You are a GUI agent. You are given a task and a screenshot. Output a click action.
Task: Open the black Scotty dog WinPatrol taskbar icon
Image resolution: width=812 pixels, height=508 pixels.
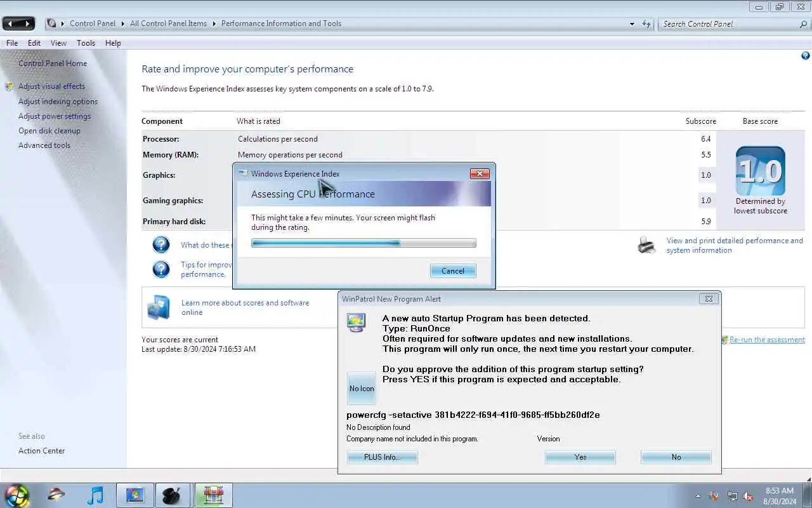(x=171, y=495)
